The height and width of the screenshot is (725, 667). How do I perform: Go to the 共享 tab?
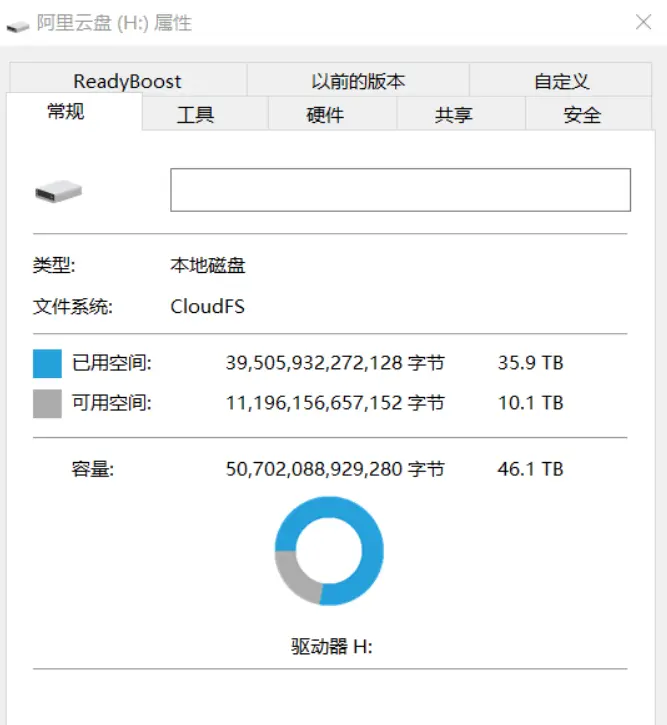pos(453,114)
